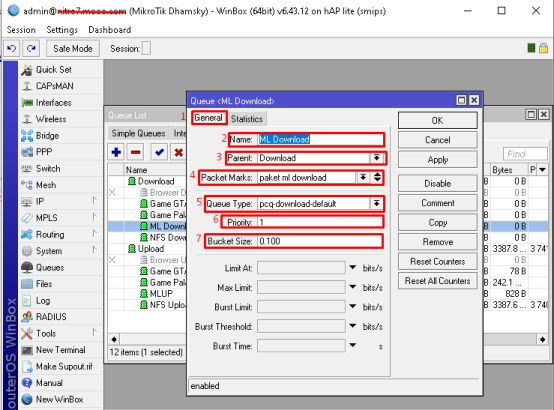Switch to the Statistics tab
This screenshot has width=554, height=410.
pyautogui.click(x=247, y=119)
